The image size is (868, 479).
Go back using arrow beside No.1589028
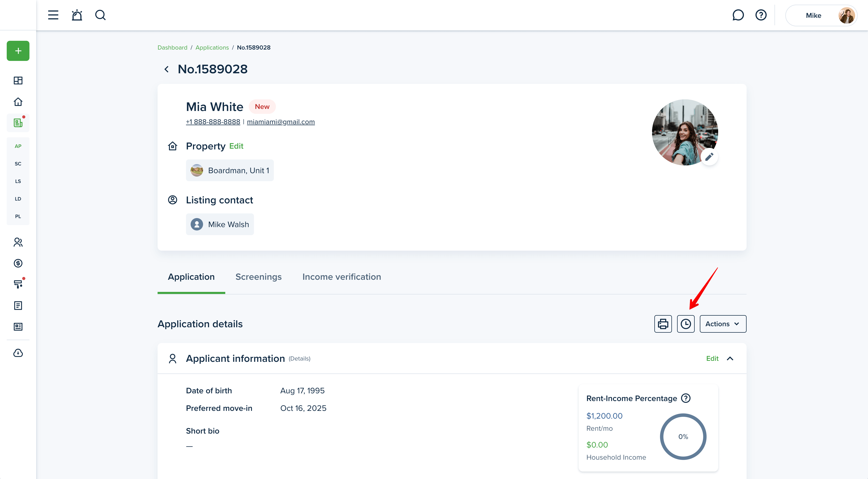point(166,69)
